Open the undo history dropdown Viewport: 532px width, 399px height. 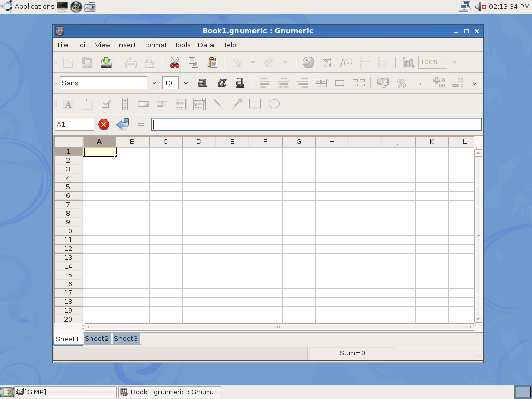coord(253,62)
